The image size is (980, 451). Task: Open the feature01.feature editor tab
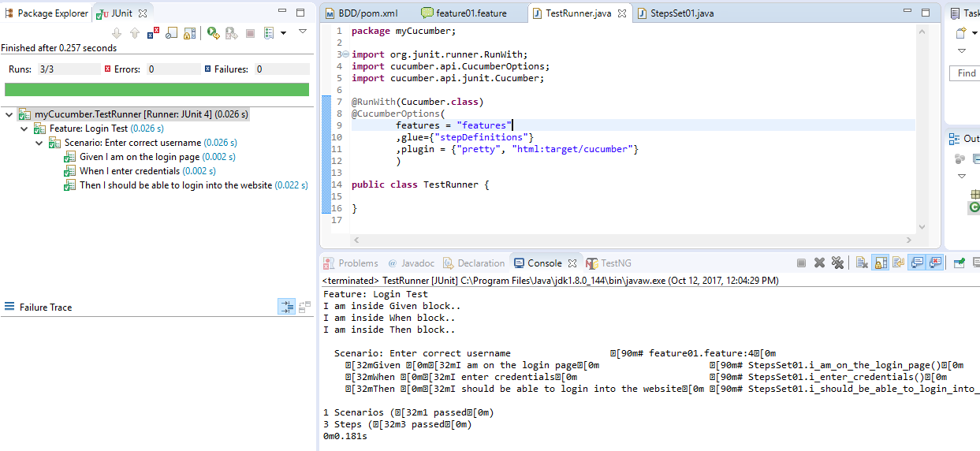[464, 13]
